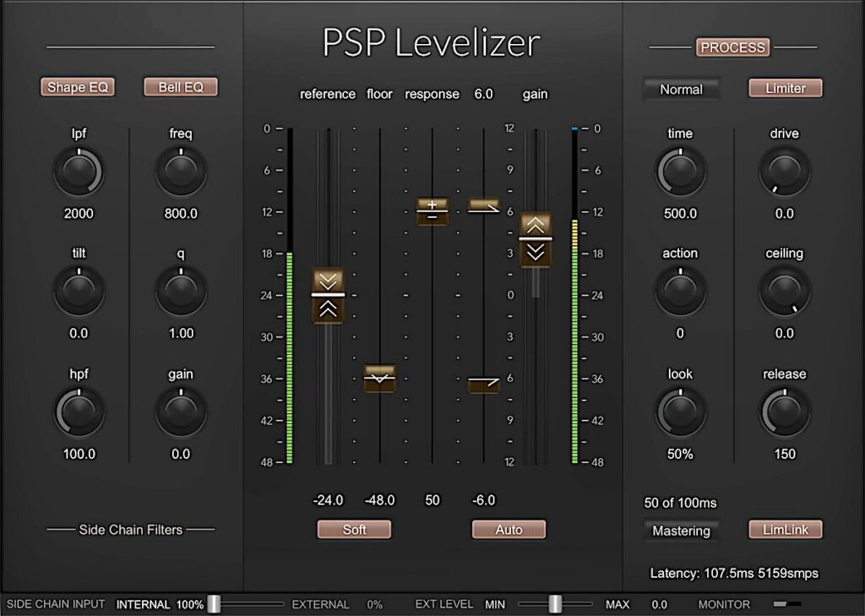The width and height of the screenshot is (865, 616).
Task: Click the lpf knob
Action: click(x=79, y=172)
